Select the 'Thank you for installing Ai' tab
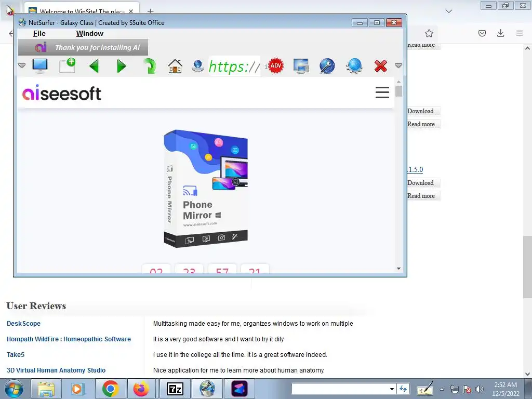Screen dimensions: 532x399 click(x=83, y=47)
